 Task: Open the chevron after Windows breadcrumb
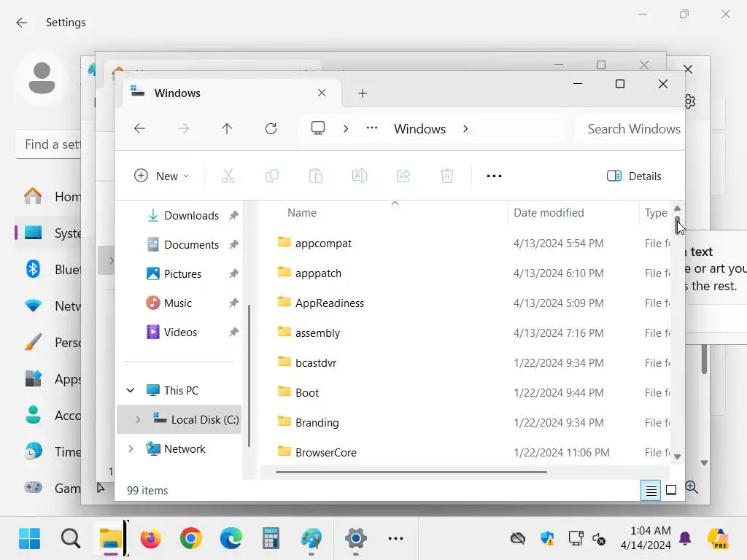[465, 128]
